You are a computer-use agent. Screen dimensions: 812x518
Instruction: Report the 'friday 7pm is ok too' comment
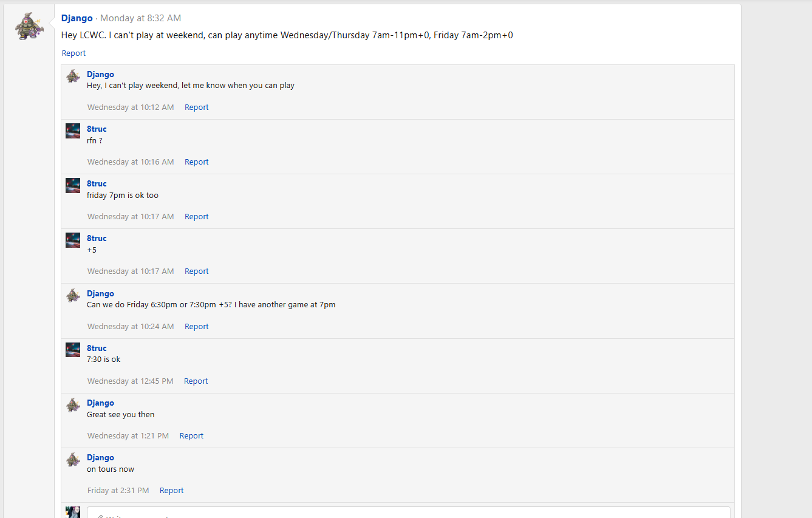(196, 217)
